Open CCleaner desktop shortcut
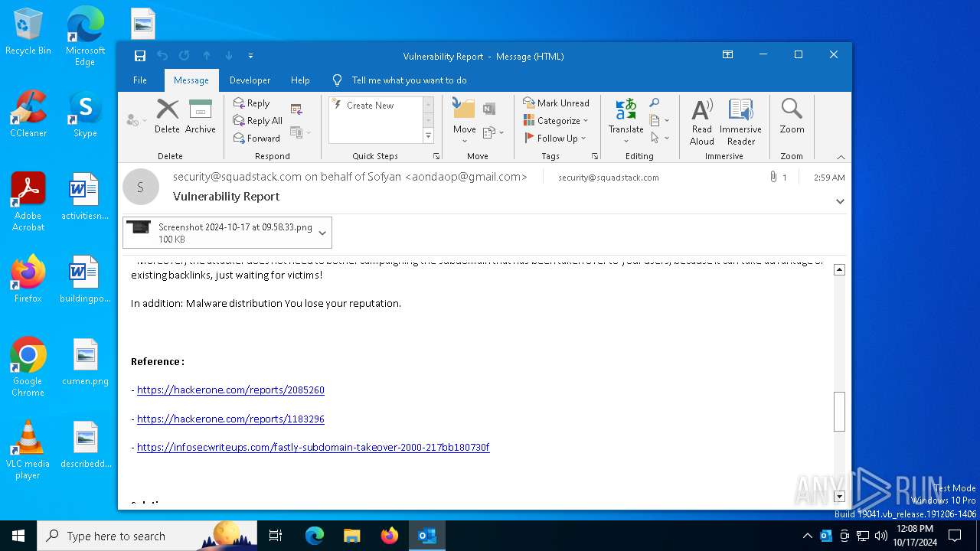The height and width of the screenshot is (551, 980). [28, 114]
